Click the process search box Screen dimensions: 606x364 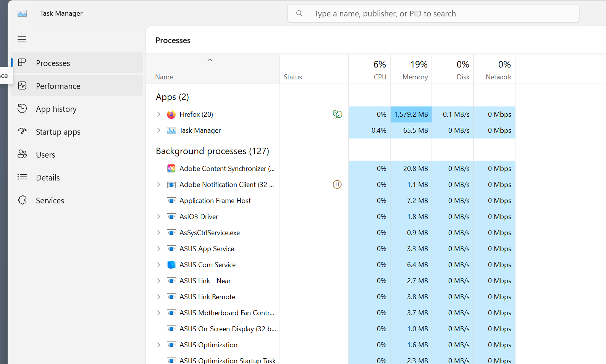pos(433,14)
